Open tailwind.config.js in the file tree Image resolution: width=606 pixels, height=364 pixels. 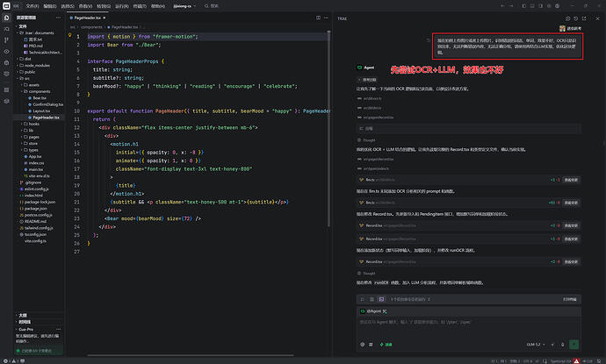[x=39, y=228]
